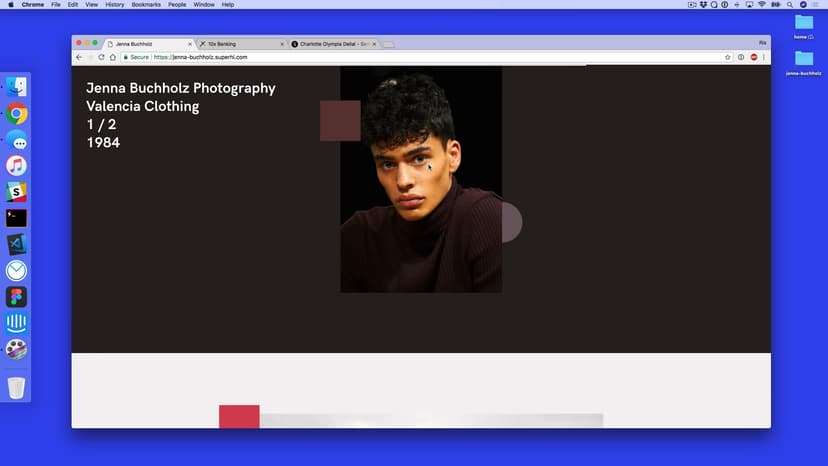The image size is (828, 466).
Task: Click the Secure site info indicator
Action: pos(136,57)
